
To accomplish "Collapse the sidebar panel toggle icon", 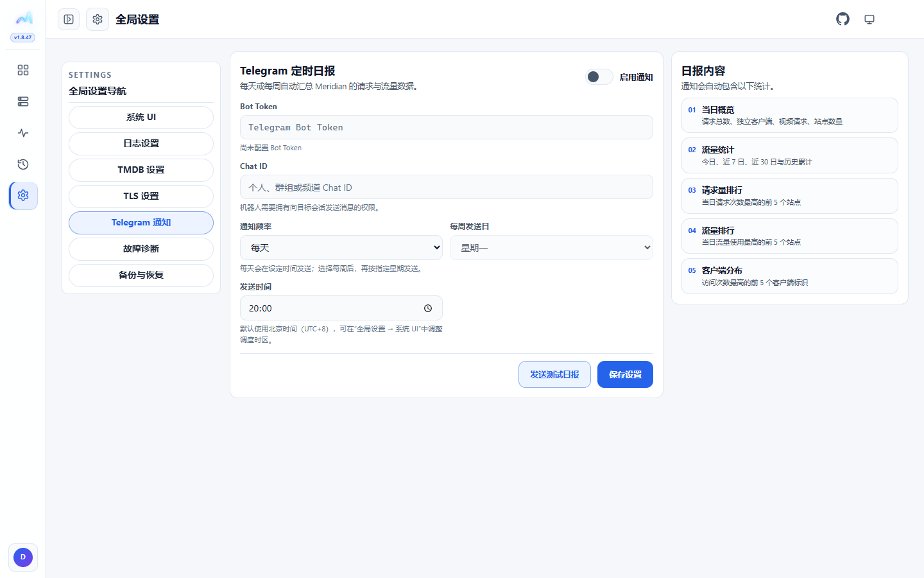I will [69, 19].
